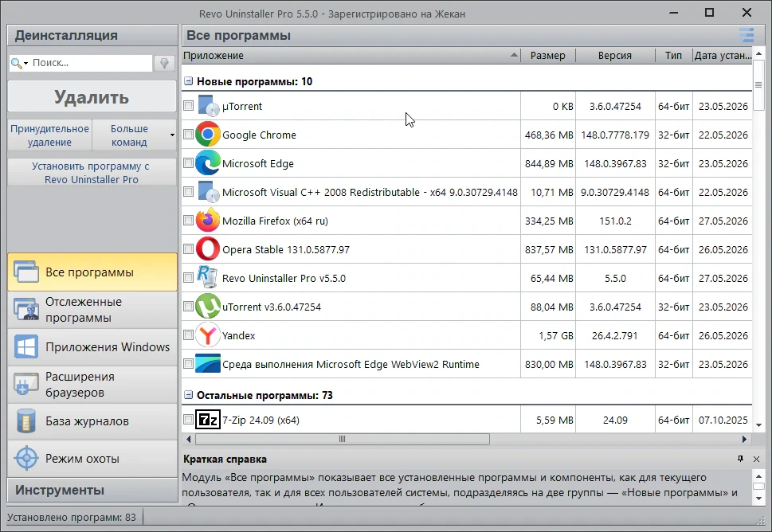
Task: Check the Microsoft Edge checkbox
Action: pyautogui.click(x=188, y=162)
